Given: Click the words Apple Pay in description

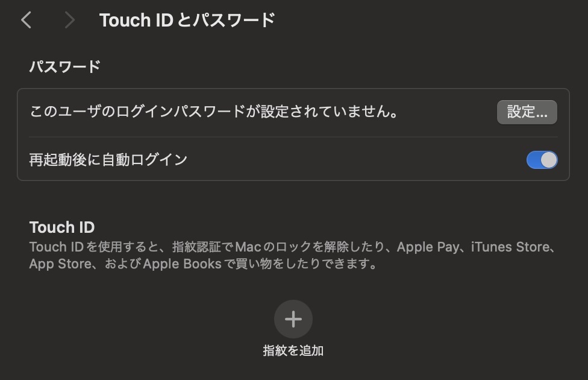Looking at the screenshot, I should click(x=428, y=247).
